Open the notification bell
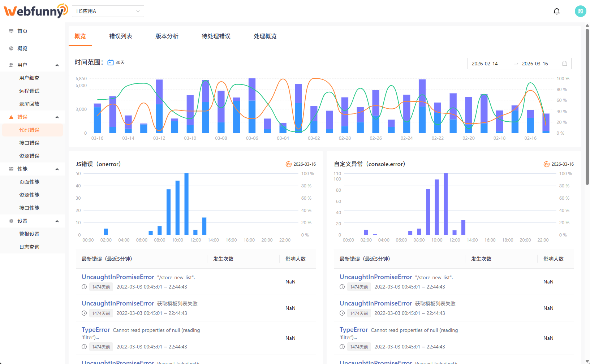The width and height of the screenshot is (590, 364). pyautogui.click(x=557, y=11)
